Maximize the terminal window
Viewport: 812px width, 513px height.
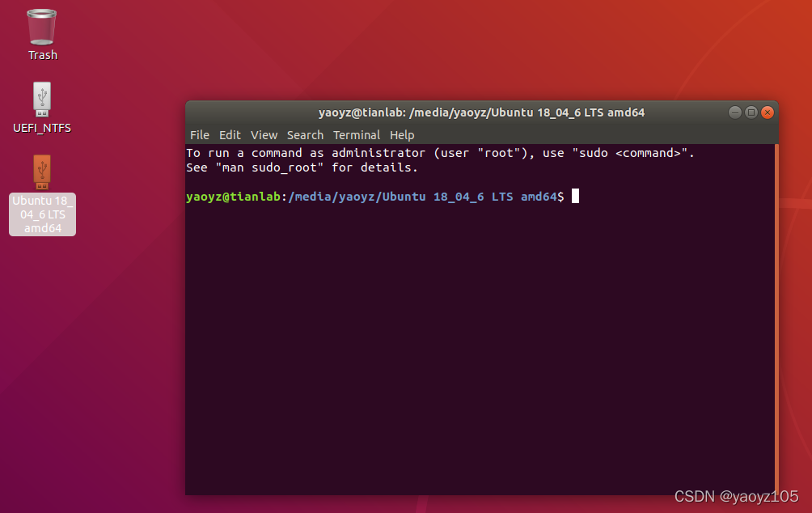[x=751, y=112]
